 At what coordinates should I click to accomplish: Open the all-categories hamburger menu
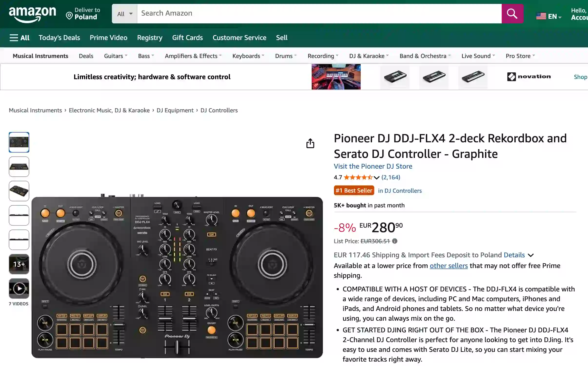14,38
